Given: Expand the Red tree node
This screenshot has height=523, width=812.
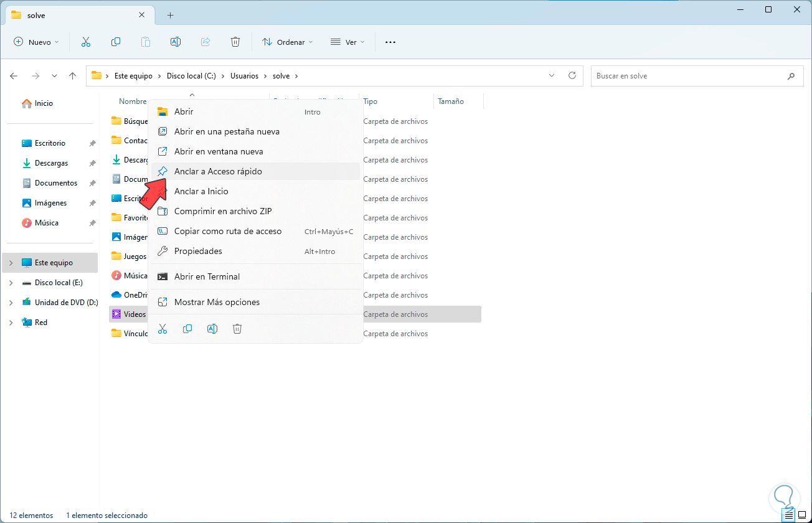Looking at the screenshot, I should point(11,323).
